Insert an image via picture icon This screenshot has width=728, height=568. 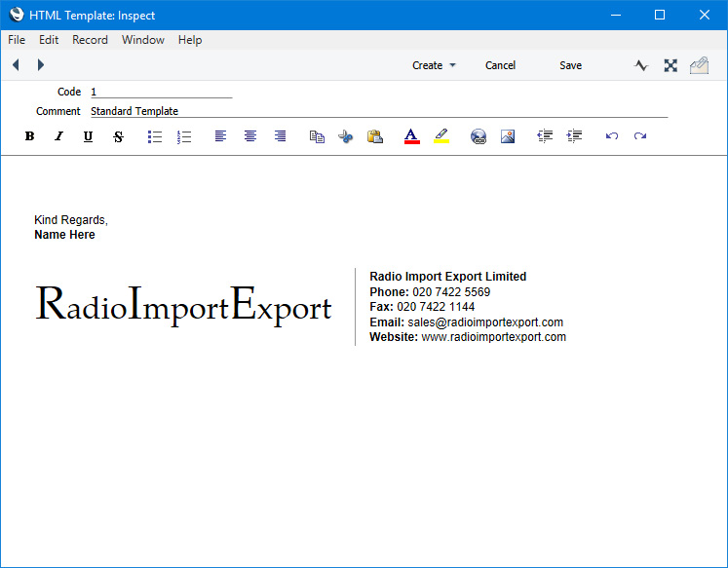508,136
